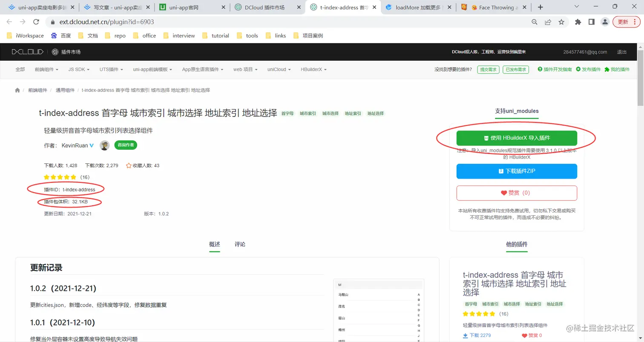This screenshot has height=342, width=644.
Task: Share this page via share icon
Action: coord(548,22)
